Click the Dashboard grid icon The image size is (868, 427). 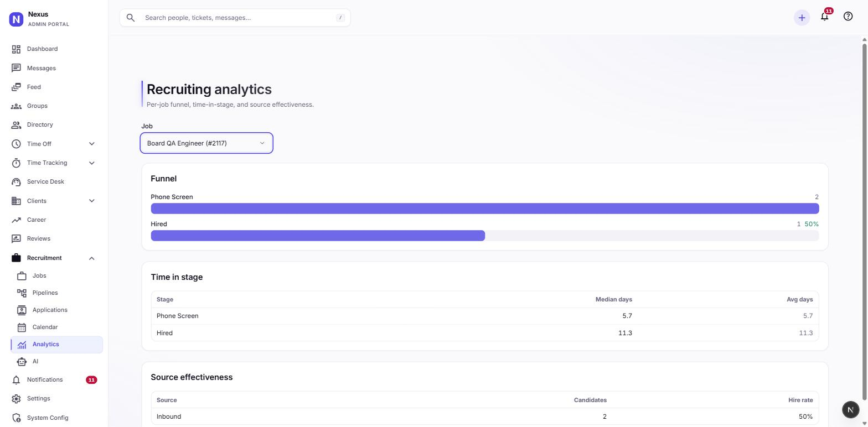[x=16, y=49]
